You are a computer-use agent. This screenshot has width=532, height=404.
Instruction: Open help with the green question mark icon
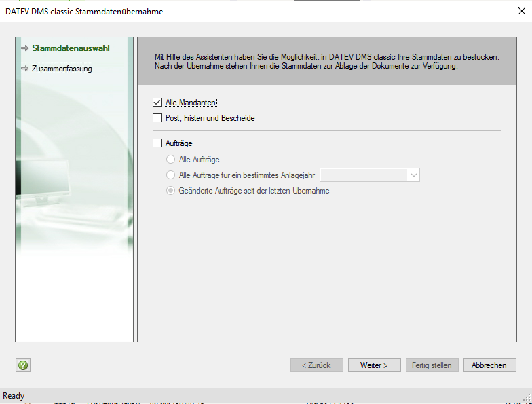pos(23,365)
